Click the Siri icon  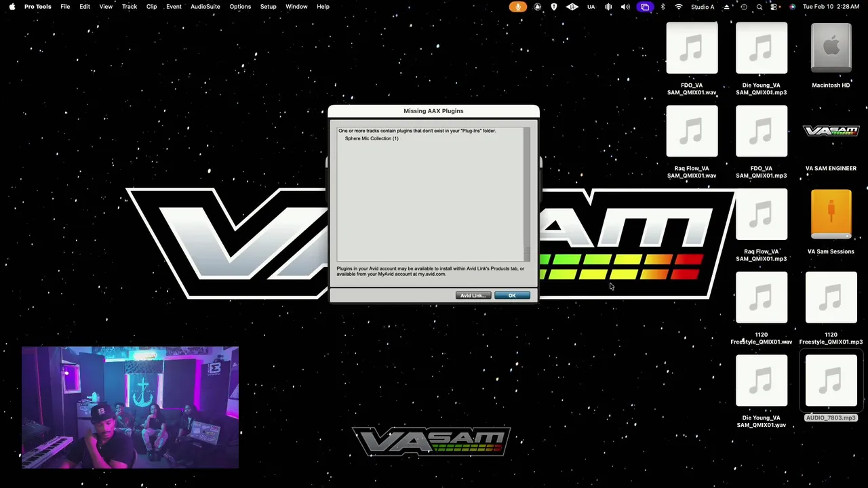(x=792, y=7)
